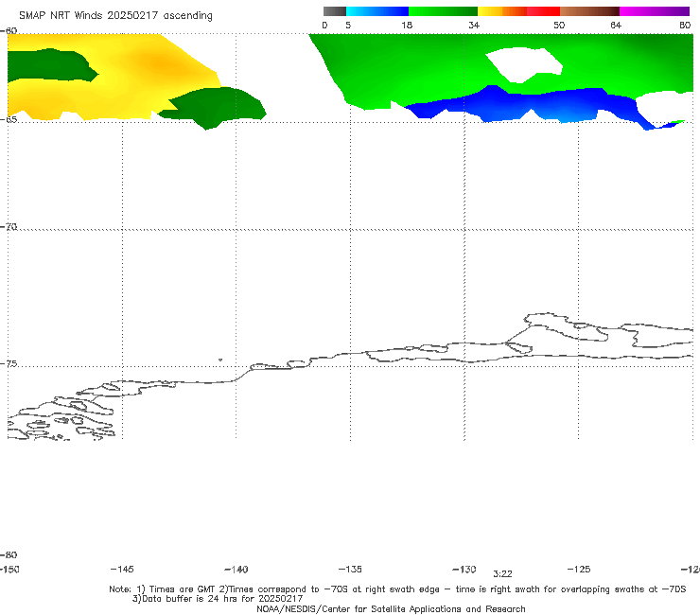This screenshot has width=700, height=615.
Task: Click the color bar label '64'
Action: 616,26
